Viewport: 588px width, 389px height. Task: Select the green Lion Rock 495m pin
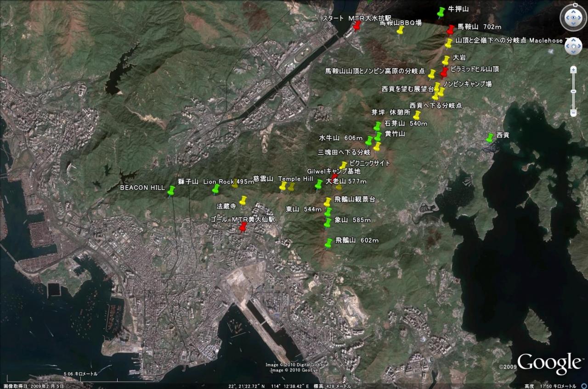[x=215, y=189]
